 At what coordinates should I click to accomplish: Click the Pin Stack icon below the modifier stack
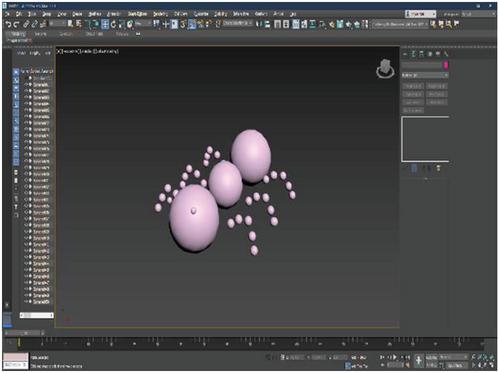(406, 168)
